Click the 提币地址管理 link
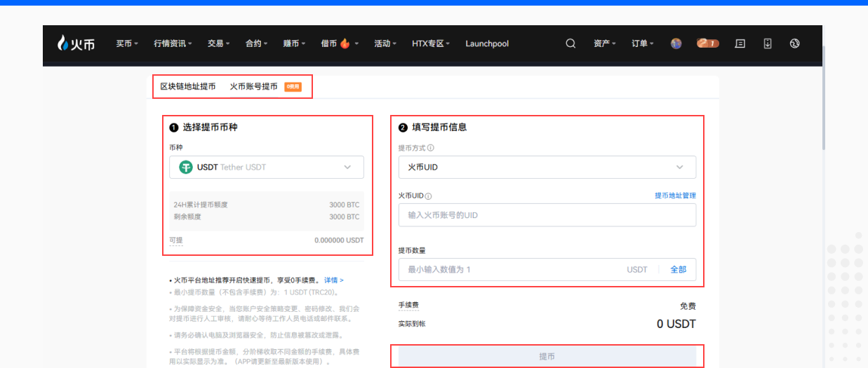868x368 pixels. point(675,196)
